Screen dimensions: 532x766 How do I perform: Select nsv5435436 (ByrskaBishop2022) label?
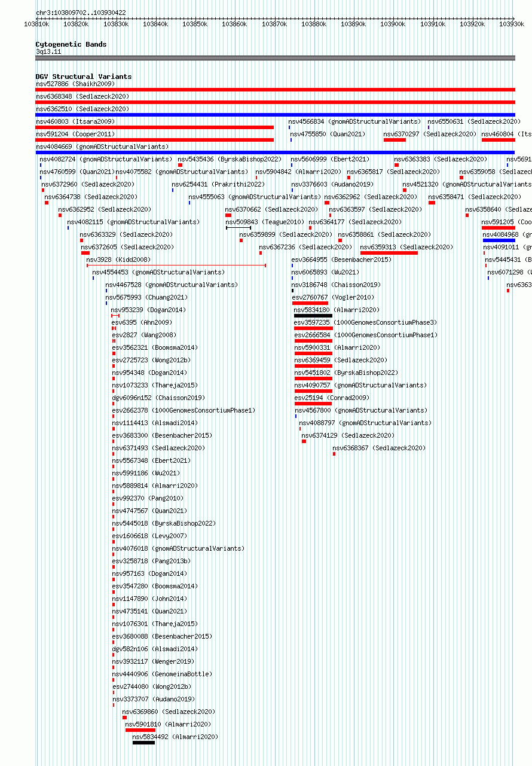click(230, 159)
